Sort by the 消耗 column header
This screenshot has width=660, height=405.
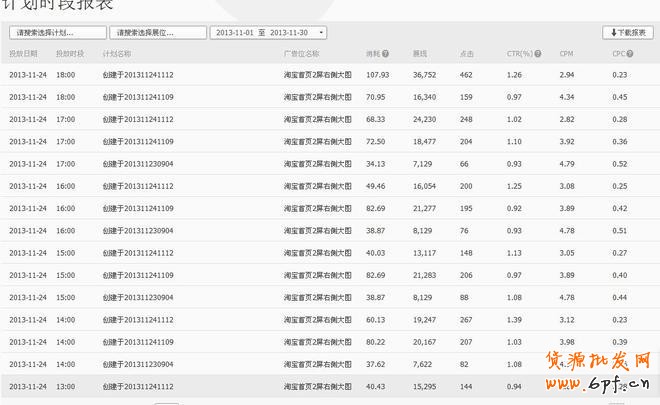(372, 53)
